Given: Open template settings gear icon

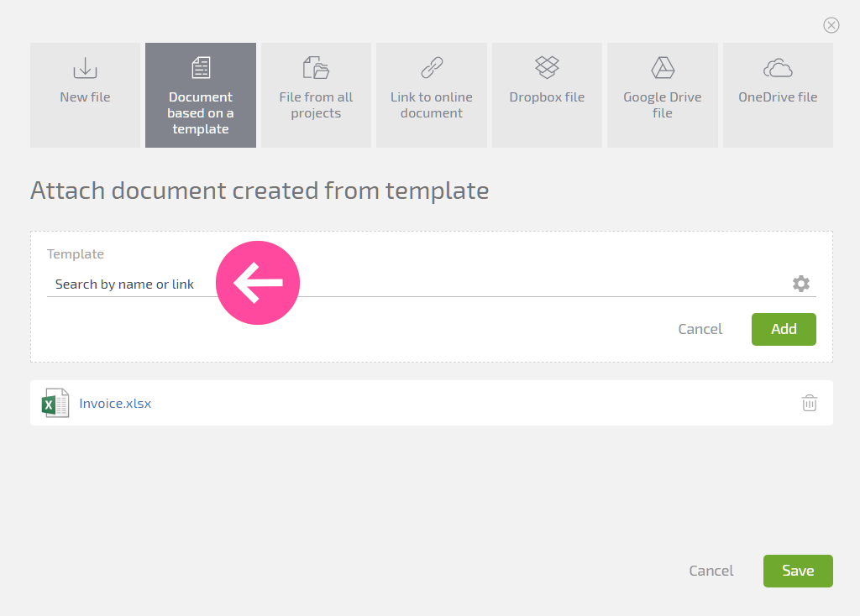Looking at the screenshot, I should (800, 284).
